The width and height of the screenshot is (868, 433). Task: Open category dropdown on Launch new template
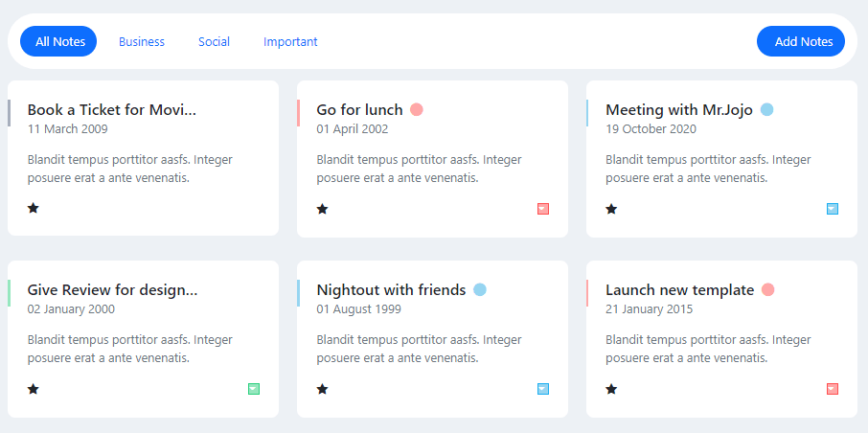point(833,388)
